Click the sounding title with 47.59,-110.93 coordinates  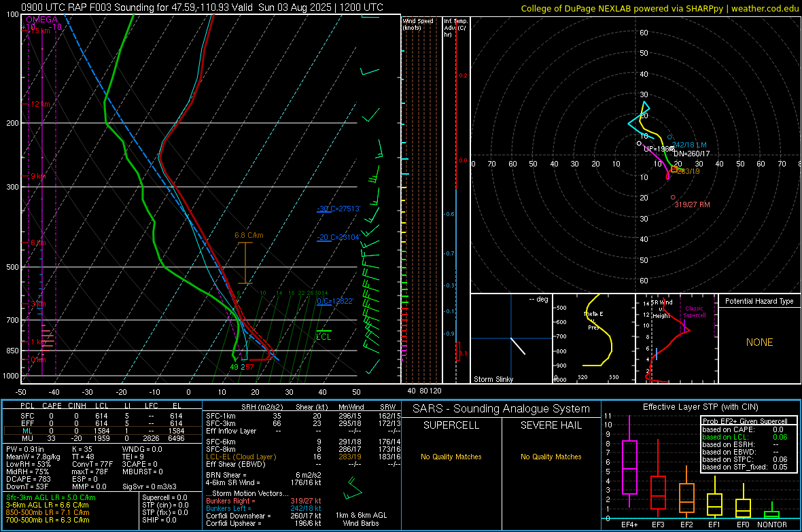(202, 7)
